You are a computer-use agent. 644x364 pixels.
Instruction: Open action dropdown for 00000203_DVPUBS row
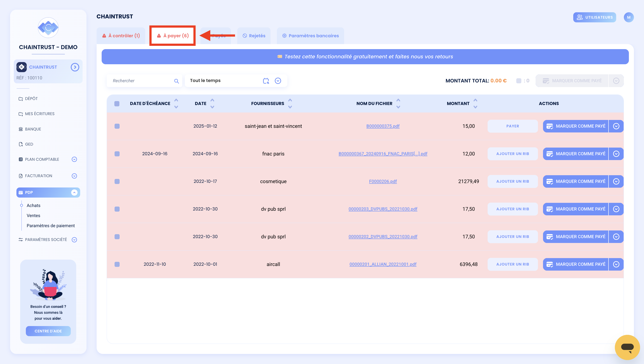pos(616,209)
